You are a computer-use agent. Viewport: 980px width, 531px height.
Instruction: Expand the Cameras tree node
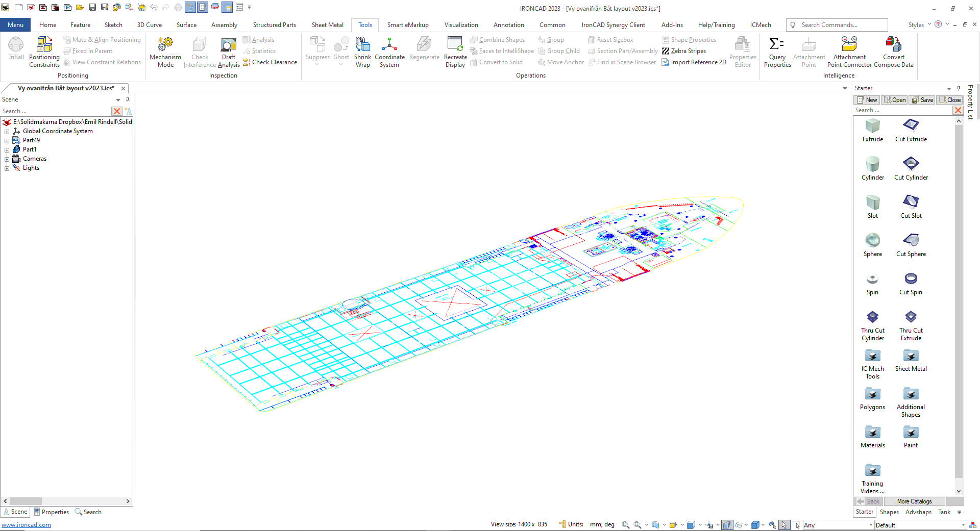coord(7,159)
